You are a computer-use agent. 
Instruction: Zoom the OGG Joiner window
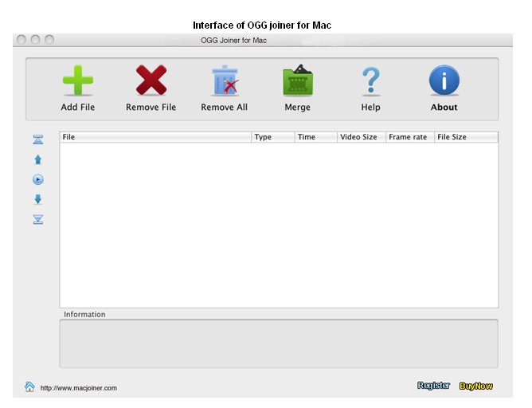click(49, 40)
